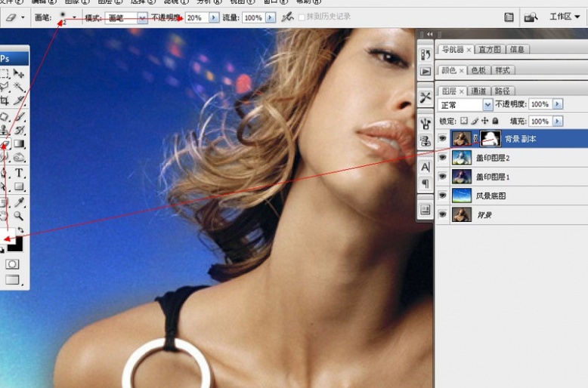Switch to the 直方图 tab
The width and height of the screenshot is (588, 388).
490,49
